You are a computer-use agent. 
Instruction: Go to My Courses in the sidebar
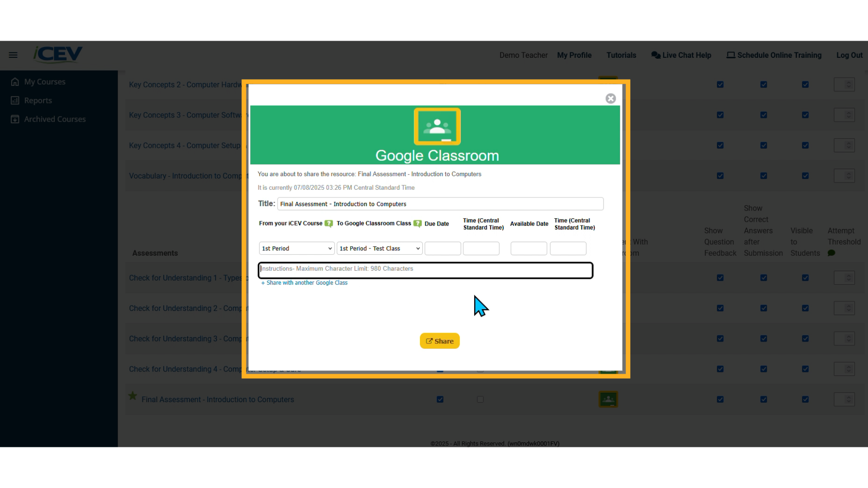[x=45, y=82]
